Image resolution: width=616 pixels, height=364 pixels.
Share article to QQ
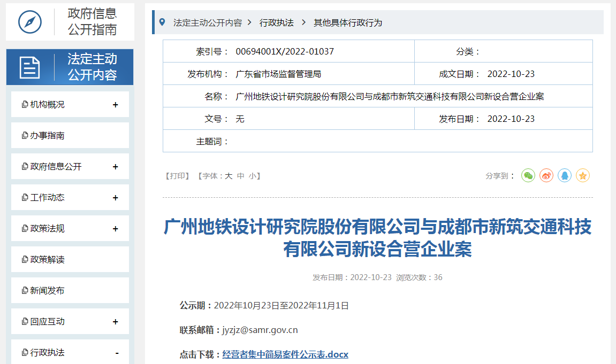(x=565, y=176)
